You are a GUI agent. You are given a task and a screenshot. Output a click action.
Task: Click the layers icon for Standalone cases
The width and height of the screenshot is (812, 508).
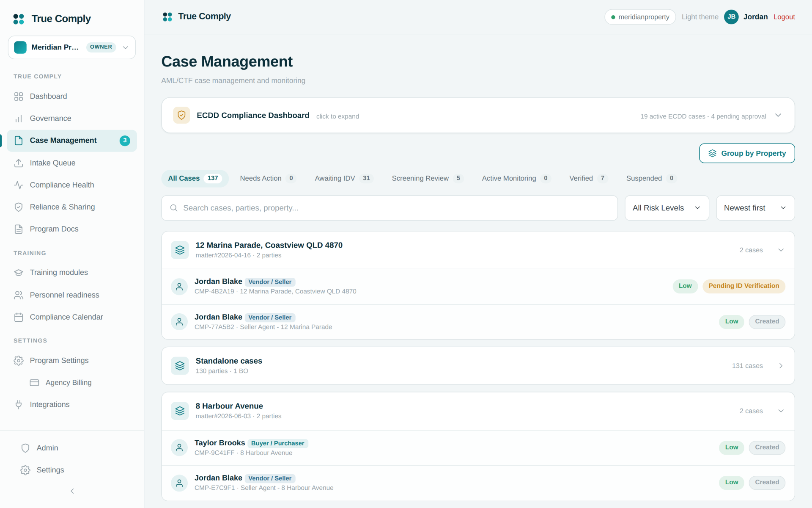tap(180, 366)
